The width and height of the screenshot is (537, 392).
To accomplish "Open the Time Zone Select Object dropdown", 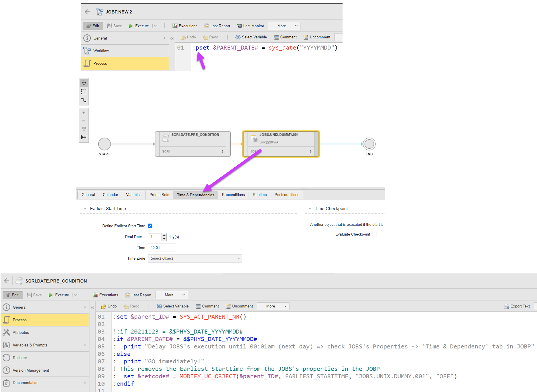I will [x=195, y=258].
